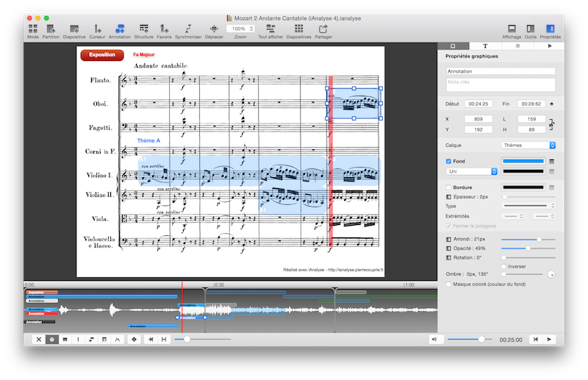Enable the Bordure checkbox
Screen dimensions: 588x380
click(448, 187)
